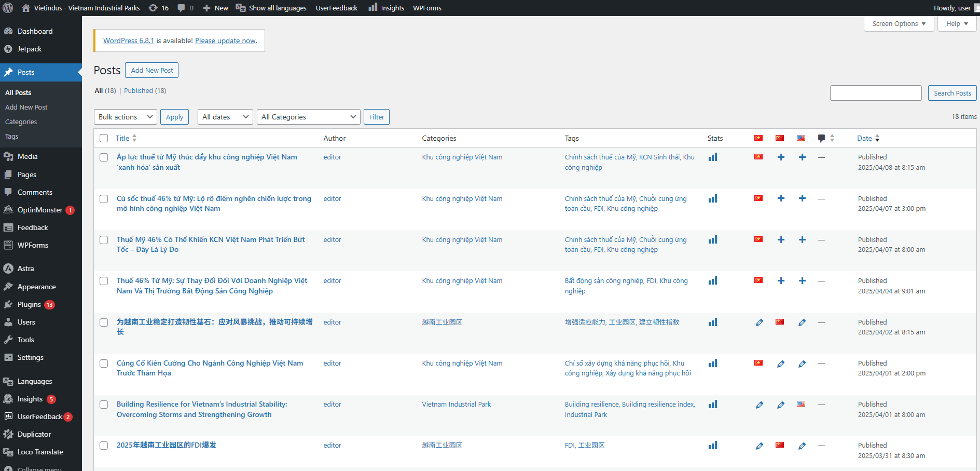
Task: Click the Filter button
Action: click(377, 117)
